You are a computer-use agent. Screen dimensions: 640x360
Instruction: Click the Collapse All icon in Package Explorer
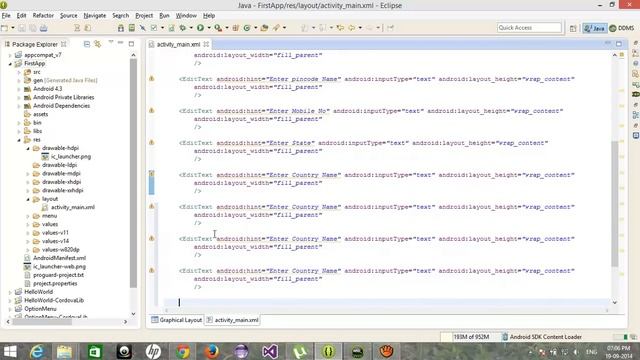[87, 44]
